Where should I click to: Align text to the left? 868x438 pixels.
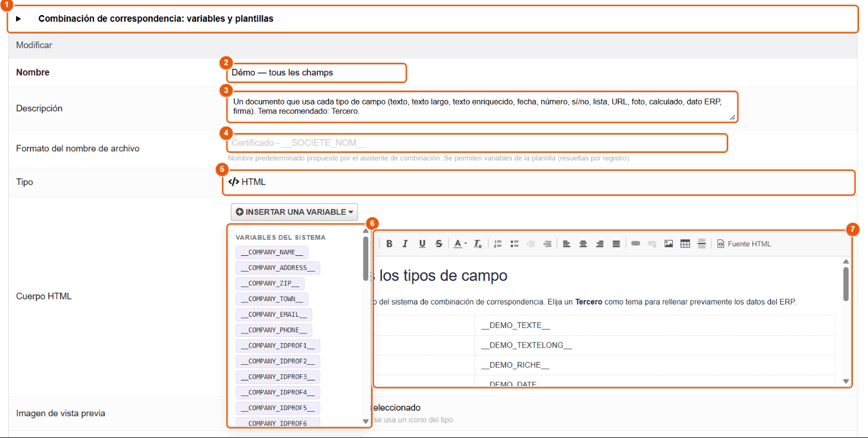click(x=567, y=244)
